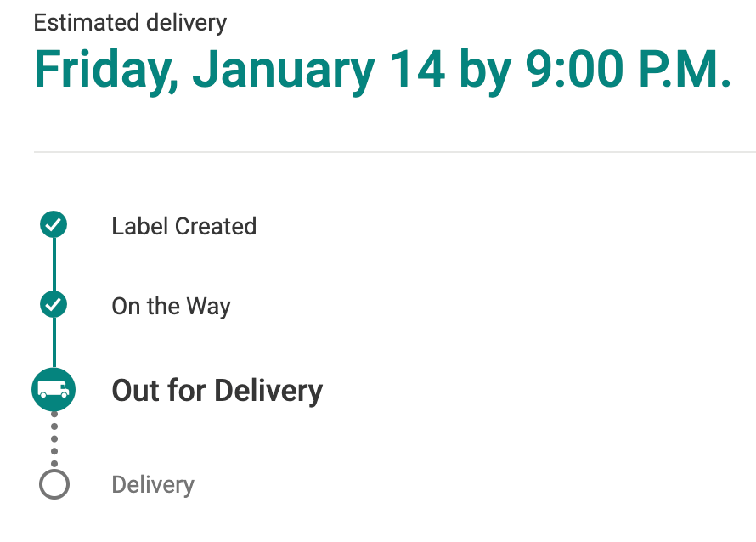Click the "On the Way" step label
Image resolution: width=756 pixels, height=542 pixels.
click(x=171, y=306)
